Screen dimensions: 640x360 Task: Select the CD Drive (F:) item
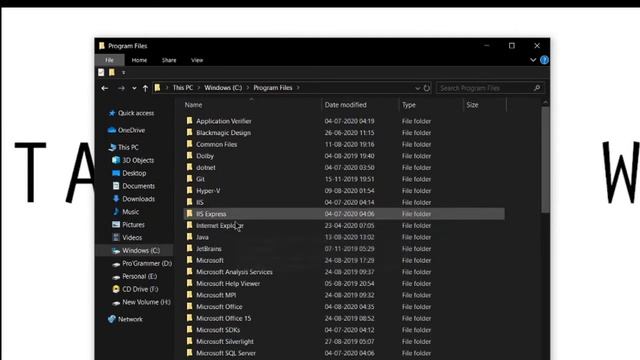[140, 289]
